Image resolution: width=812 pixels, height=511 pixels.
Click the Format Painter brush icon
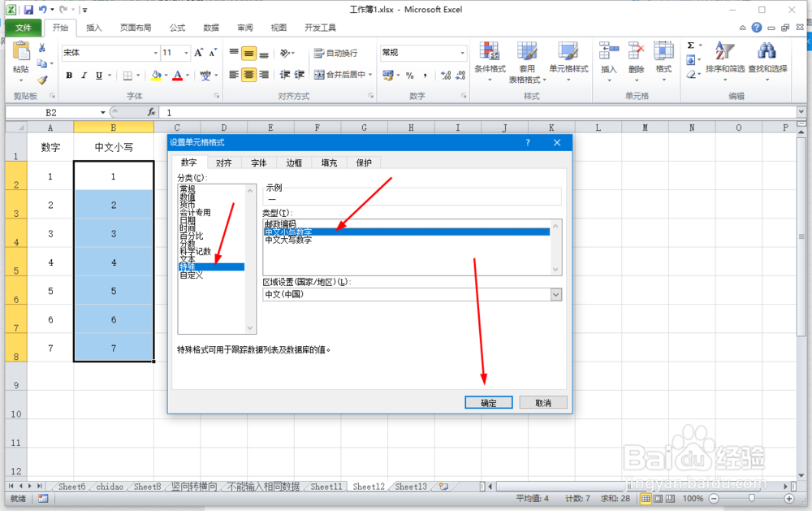click(x=42, y=80)
